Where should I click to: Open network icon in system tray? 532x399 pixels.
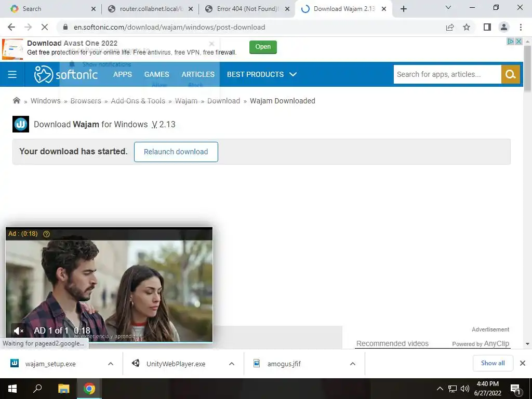[453, 389]
